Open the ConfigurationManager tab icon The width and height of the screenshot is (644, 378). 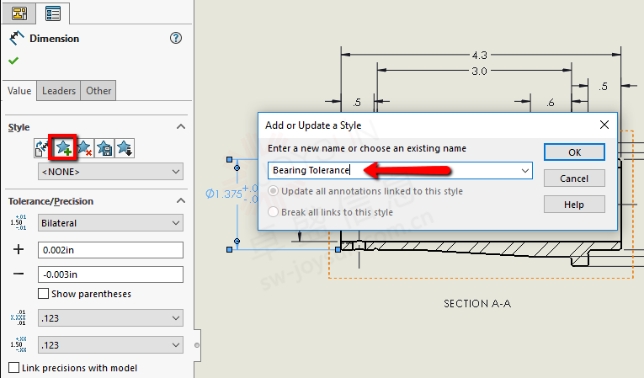(x=19, y=13)
